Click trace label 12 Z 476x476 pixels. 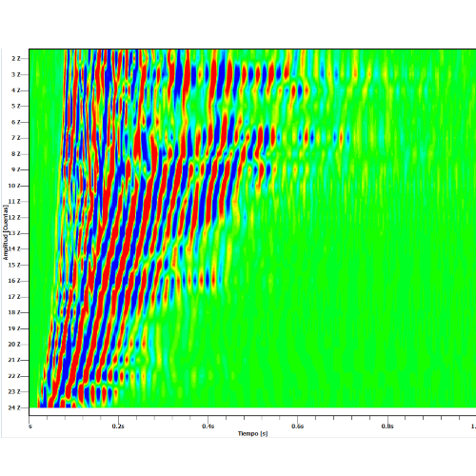[x=14, y=217]
